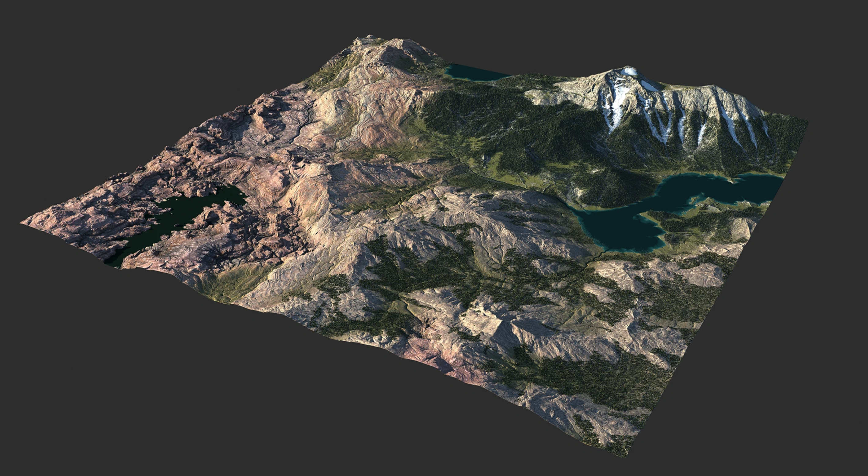868x476 pixels.
Task: Click the empty dark background in the top-left
Action: click(101, 67)
